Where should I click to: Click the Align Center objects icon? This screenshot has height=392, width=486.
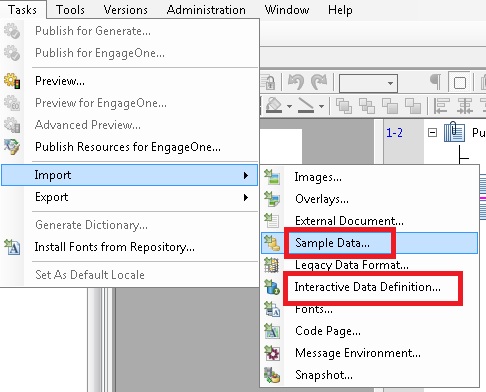tap(465, 106)
